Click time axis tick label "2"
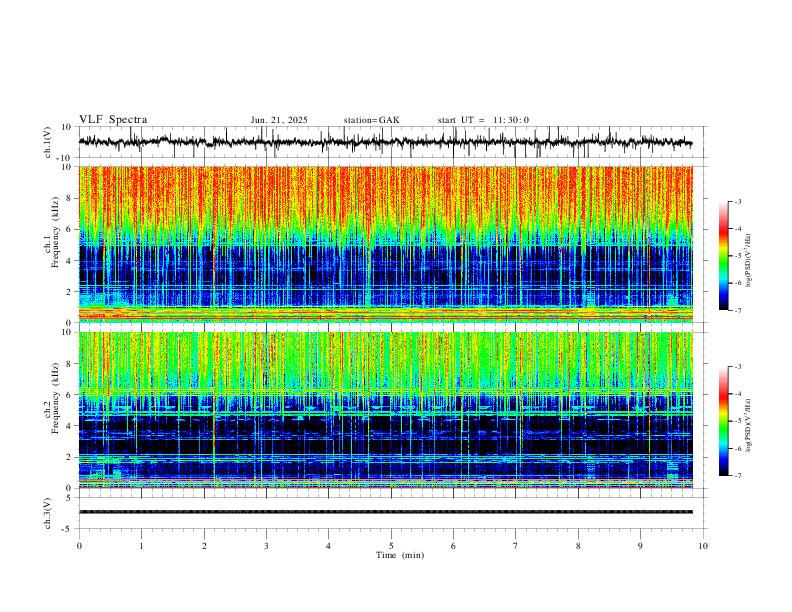Image resolution: width=792 pixels, height=612 pixels. point(204,546)
